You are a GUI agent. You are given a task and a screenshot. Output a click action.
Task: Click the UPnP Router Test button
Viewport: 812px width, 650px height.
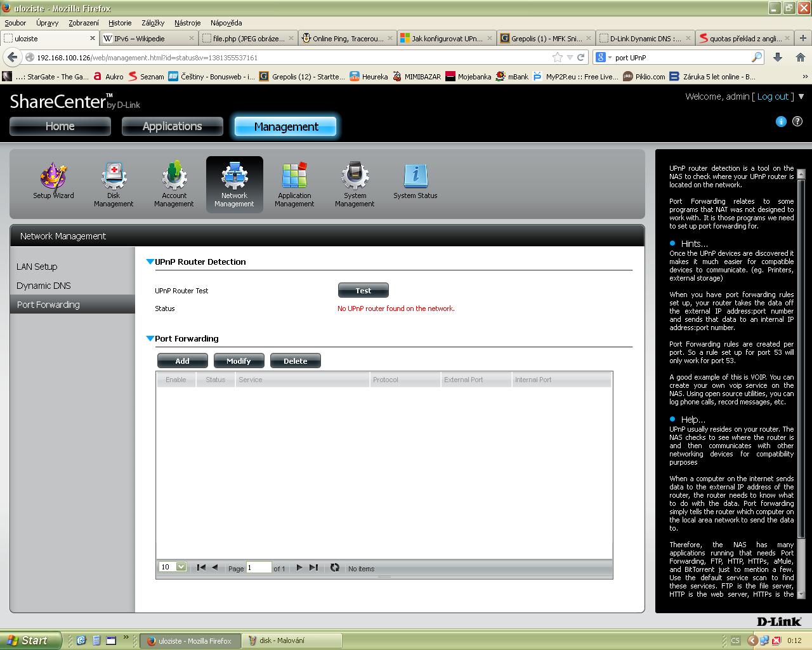(363, 290)
